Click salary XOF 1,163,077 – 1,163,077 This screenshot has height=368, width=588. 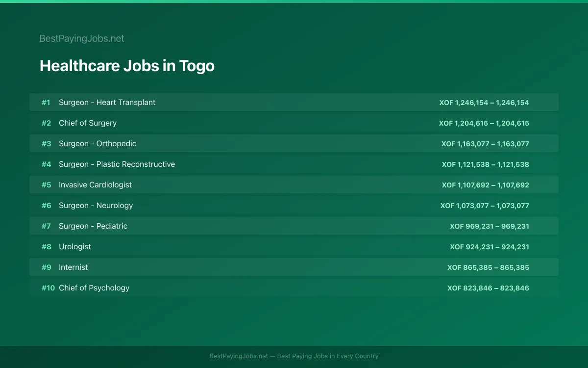tap(485, 144)
